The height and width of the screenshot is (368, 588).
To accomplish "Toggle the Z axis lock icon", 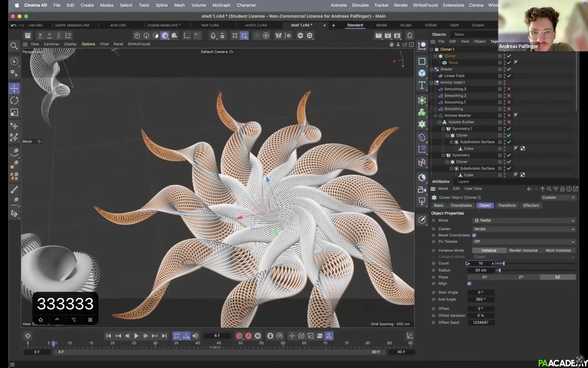I will point(59,36).
